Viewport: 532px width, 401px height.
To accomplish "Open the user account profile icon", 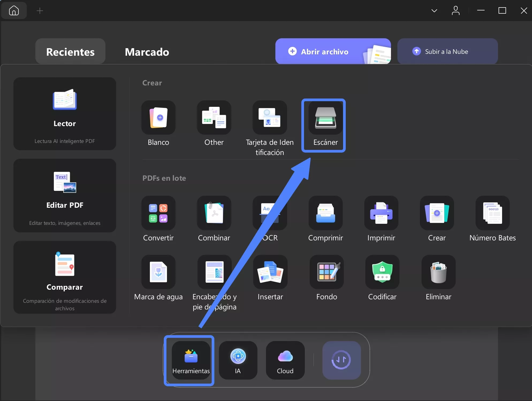I will click(455, 11).
